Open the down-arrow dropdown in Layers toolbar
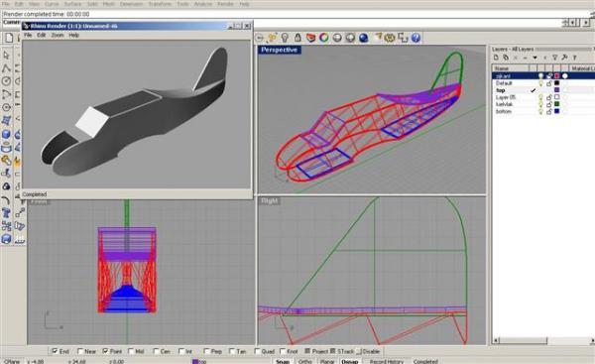This screenshot has width=595, height=364. pyautogui.click(x=535, y=58)
